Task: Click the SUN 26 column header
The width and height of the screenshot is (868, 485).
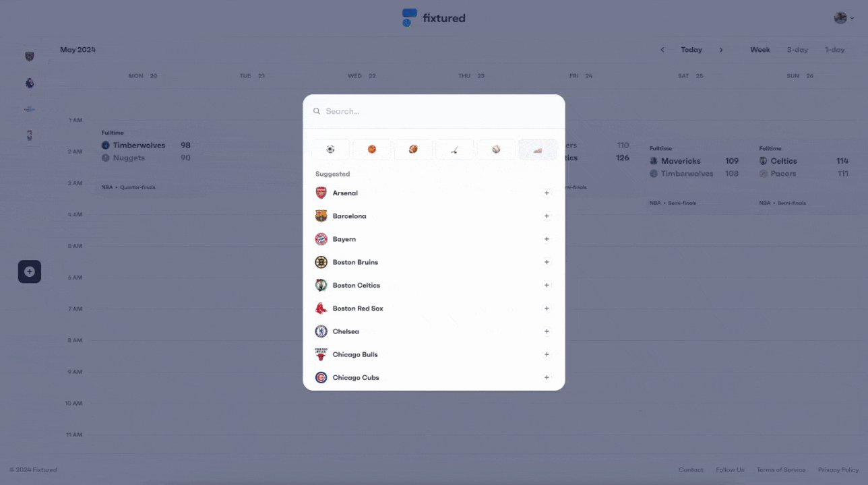Action: (800, 76)
